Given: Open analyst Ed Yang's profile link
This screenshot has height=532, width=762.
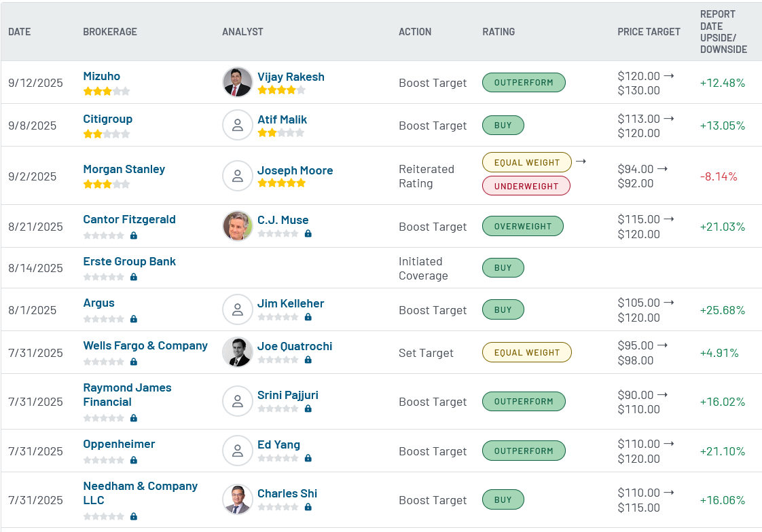Looking at the screenshot, I should [x=278, y=444].
